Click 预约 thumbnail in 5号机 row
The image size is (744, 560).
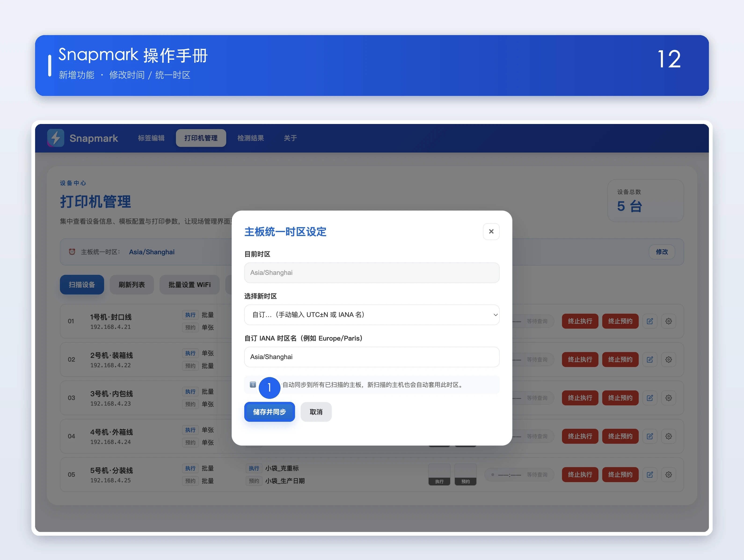pyautogui.click(x=466, y=475)
